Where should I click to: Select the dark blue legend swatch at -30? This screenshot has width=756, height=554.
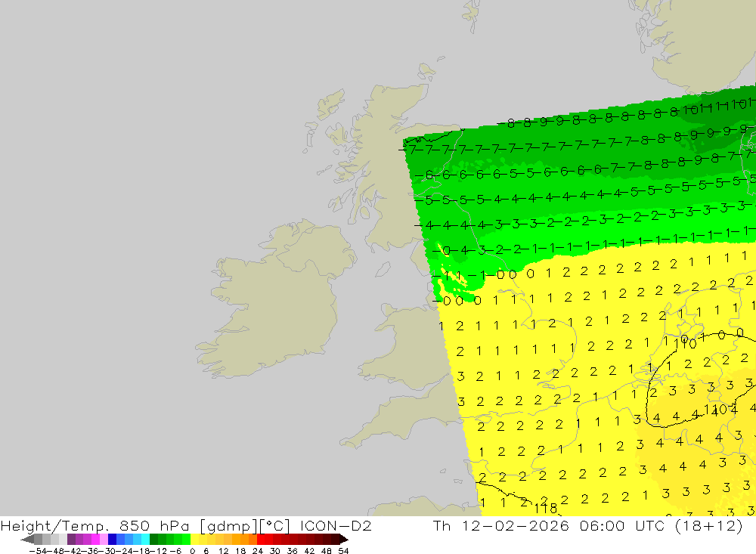[112, 539]
